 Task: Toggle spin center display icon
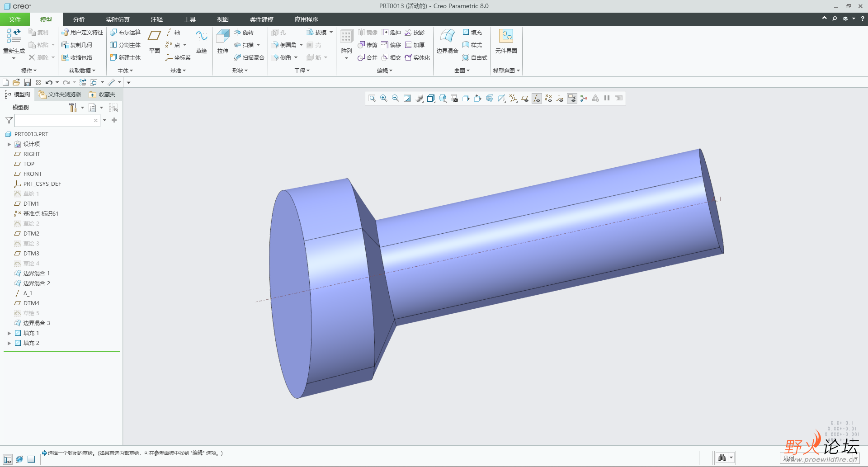tap(584, 99)
